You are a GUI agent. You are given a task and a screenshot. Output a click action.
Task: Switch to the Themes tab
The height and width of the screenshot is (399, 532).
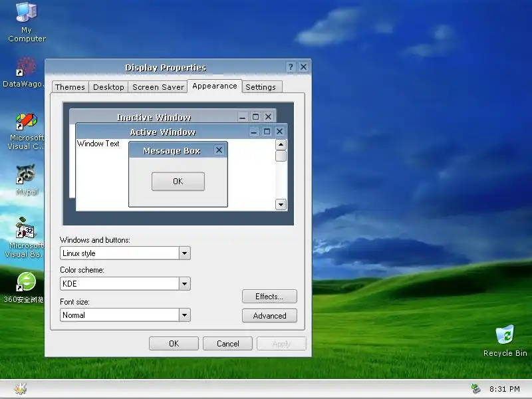click(x=70, y=87)
